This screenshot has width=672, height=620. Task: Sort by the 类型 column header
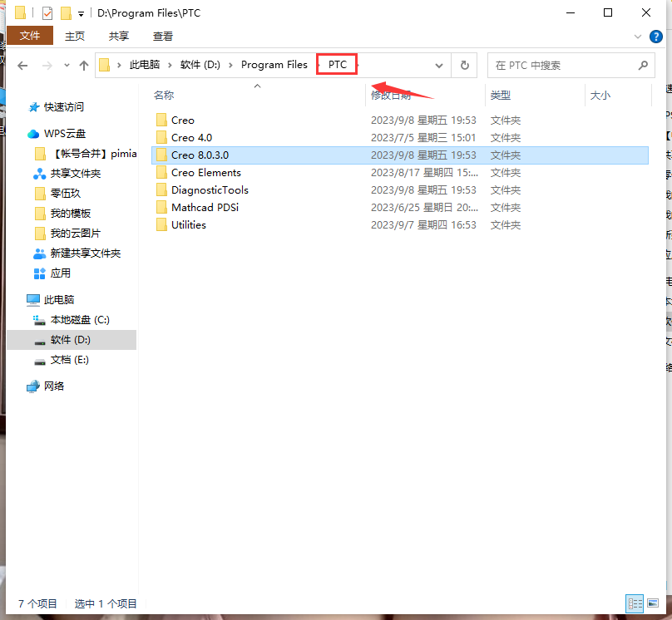pyautogui.click(x=501, y=95)
